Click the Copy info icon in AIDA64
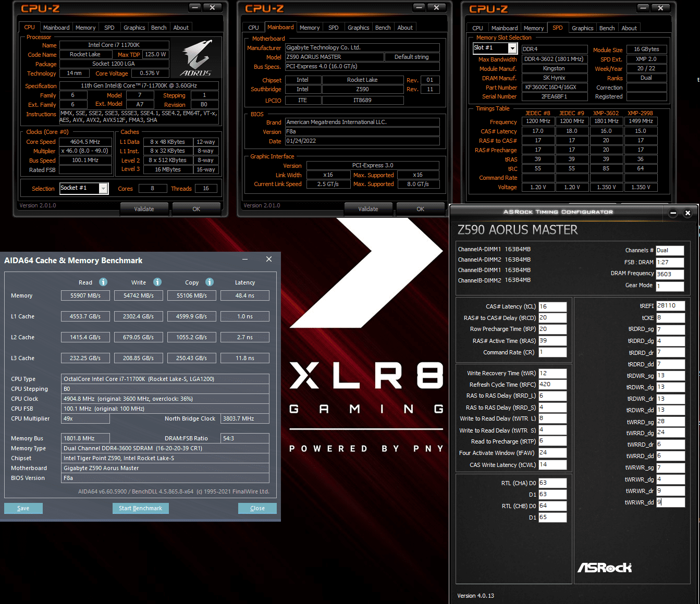This screenshot has width=700, height=604. 210,282
